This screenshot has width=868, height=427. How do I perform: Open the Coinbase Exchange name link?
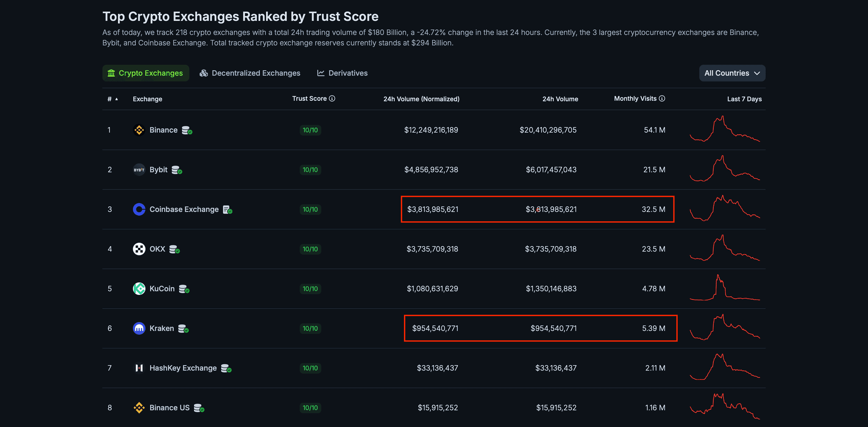coord(184,209)
